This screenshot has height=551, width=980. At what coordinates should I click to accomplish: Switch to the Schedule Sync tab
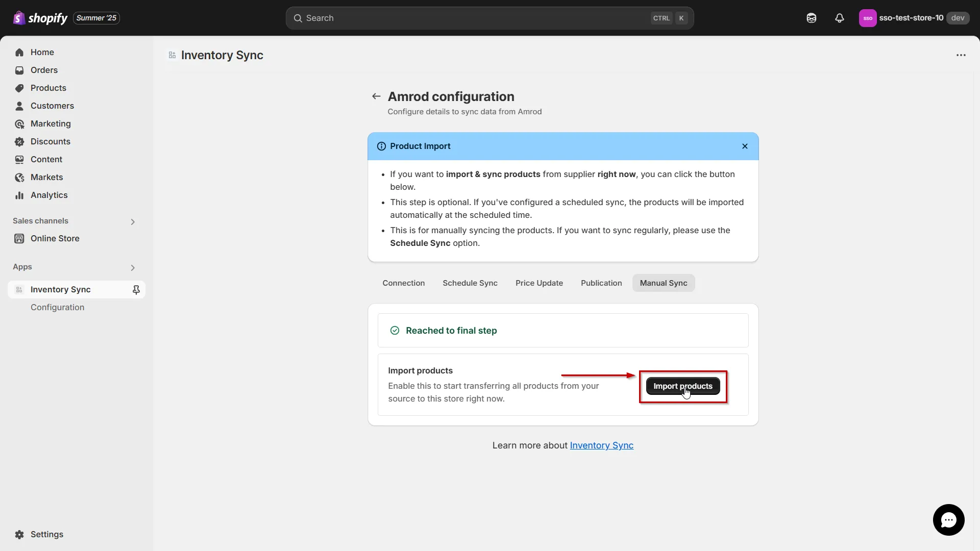470,283
